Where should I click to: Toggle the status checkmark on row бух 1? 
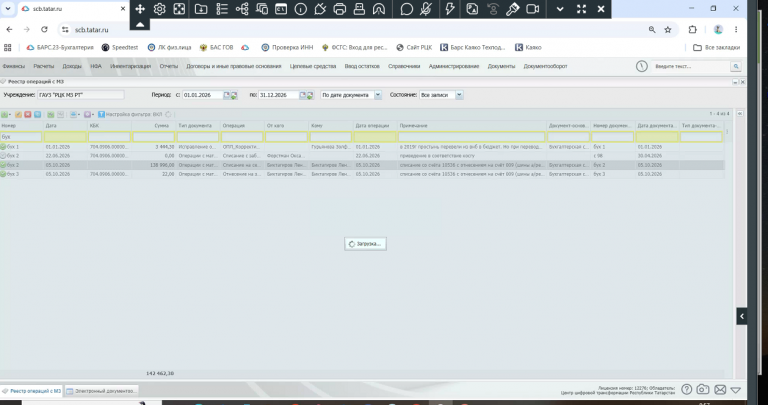coord(3,146)
